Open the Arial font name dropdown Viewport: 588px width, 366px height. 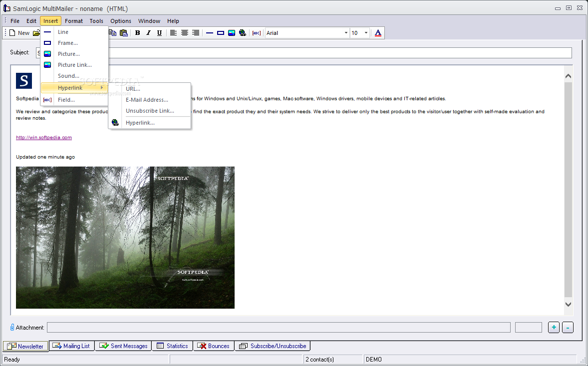pos(346,33)
